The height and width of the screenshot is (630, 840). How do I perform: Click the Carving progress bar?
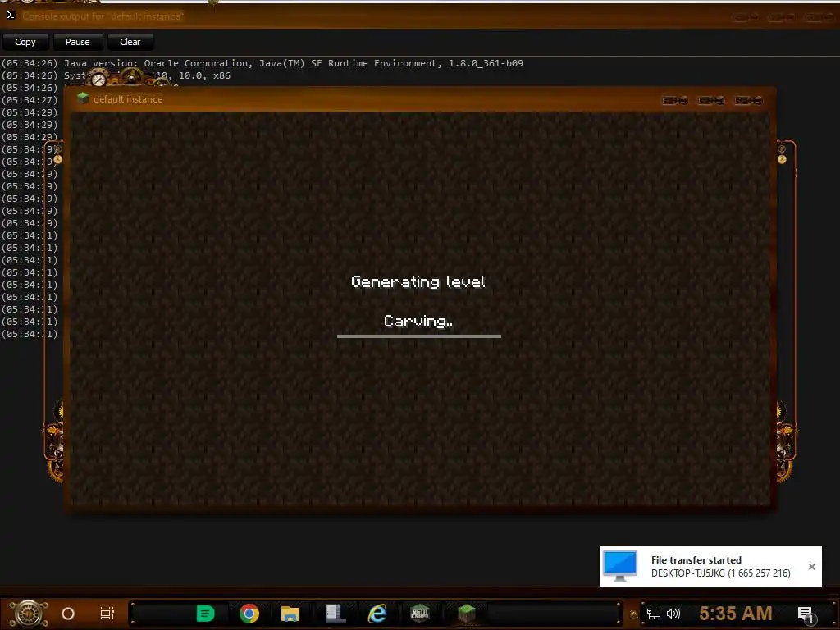point(419,336)
